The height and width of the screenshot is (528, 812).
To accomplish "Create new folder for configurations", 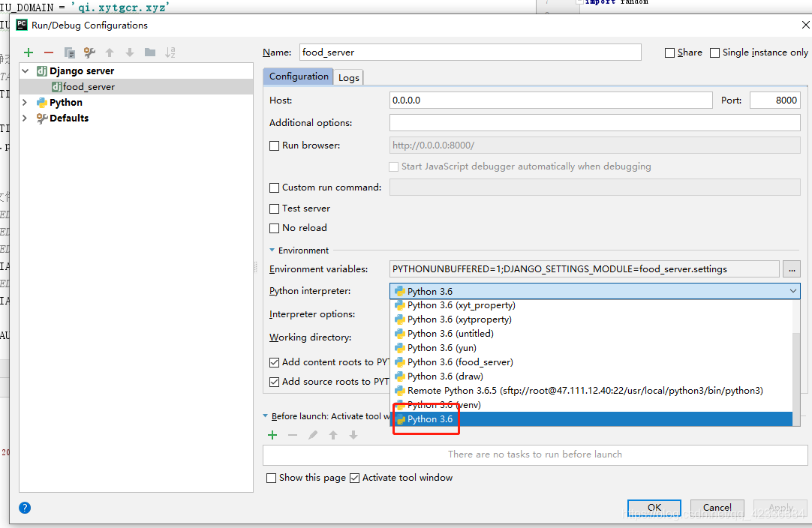I will tap(150, 52).
